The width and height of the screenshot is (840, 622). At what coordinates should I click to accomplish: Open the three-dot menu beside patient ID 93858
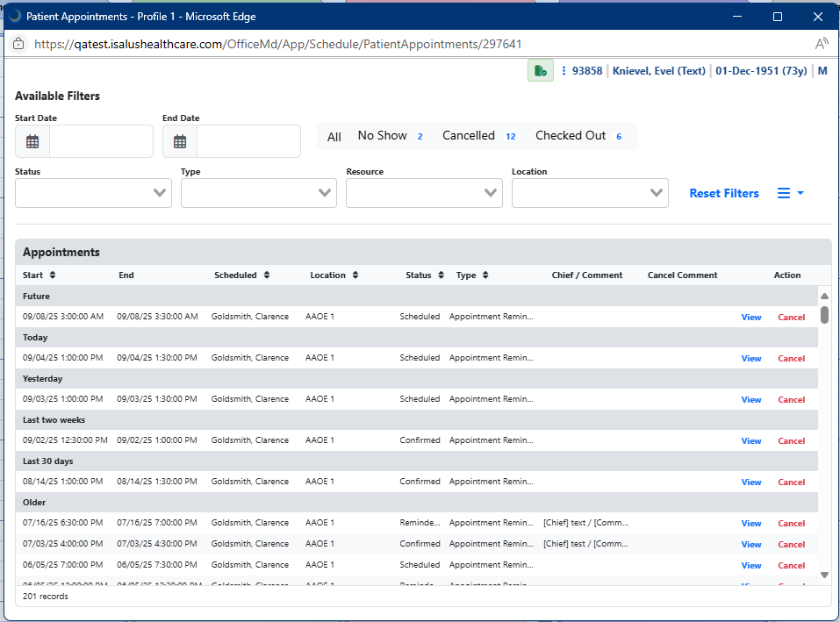pyautogui.click(x=564, y=71)
